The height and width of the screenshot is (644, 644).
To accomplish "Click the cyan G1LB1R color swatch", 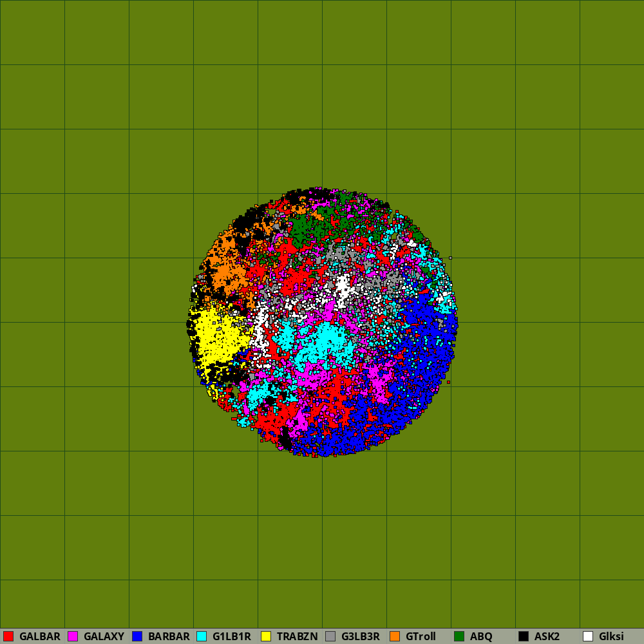I will 202,636.
